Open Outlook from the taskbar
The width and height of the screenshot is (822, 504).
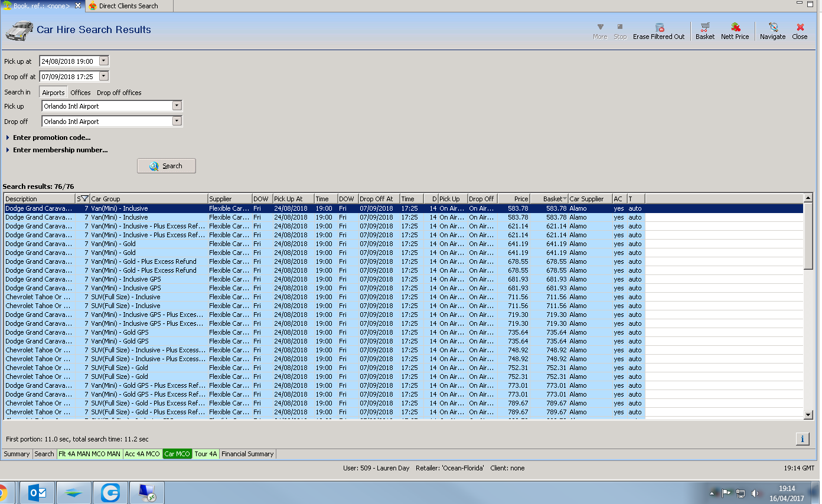(37, 492)
